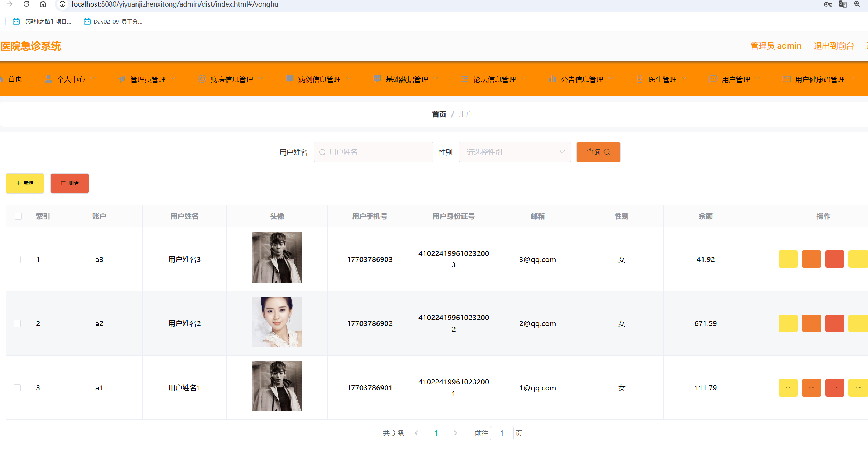Click the red action button for user a3
This screenshot has height=468, width=868.
(835, 259)
